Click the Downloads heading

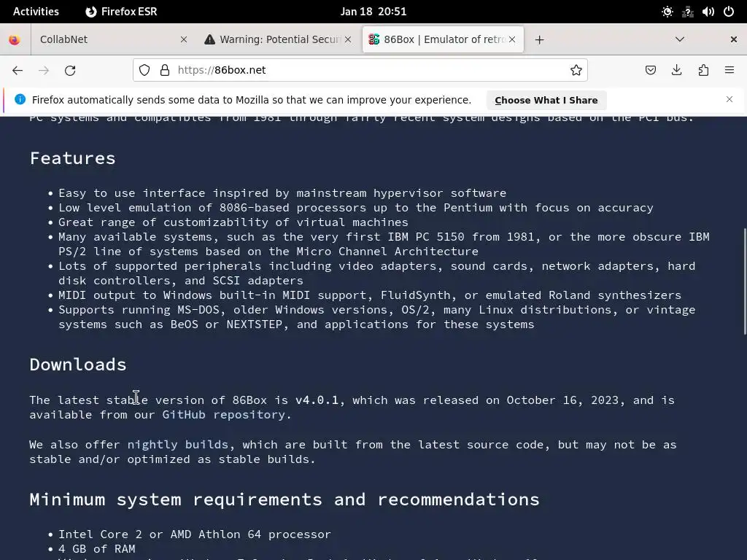[77, 365]
